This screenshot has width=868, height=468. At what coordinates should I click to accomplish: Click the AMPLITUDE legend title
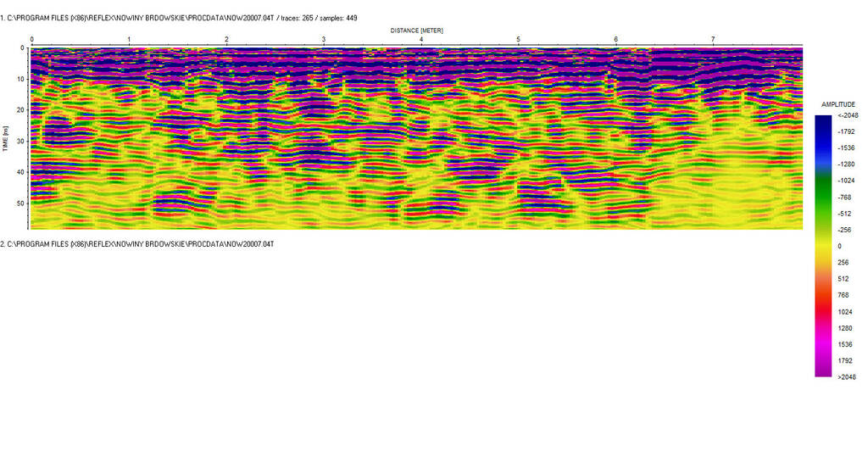tap(838, 103)
